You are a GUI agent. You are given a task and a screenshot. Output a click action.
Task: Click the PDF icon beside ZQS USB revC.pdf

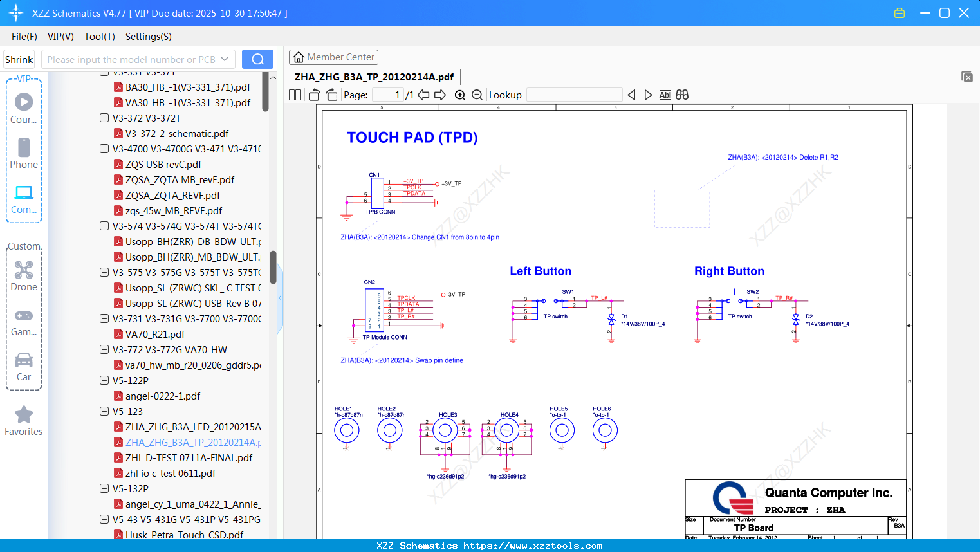point(118,164)
